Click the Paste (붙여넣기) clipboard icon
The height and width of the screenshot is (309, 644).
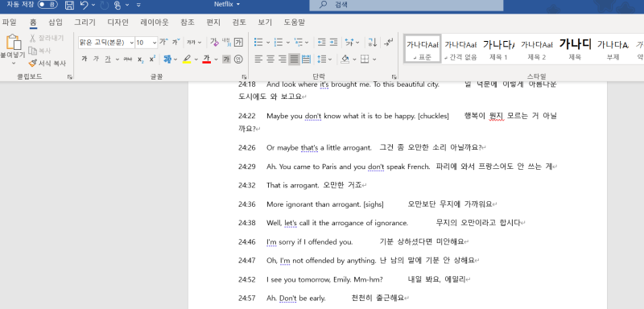13,42
